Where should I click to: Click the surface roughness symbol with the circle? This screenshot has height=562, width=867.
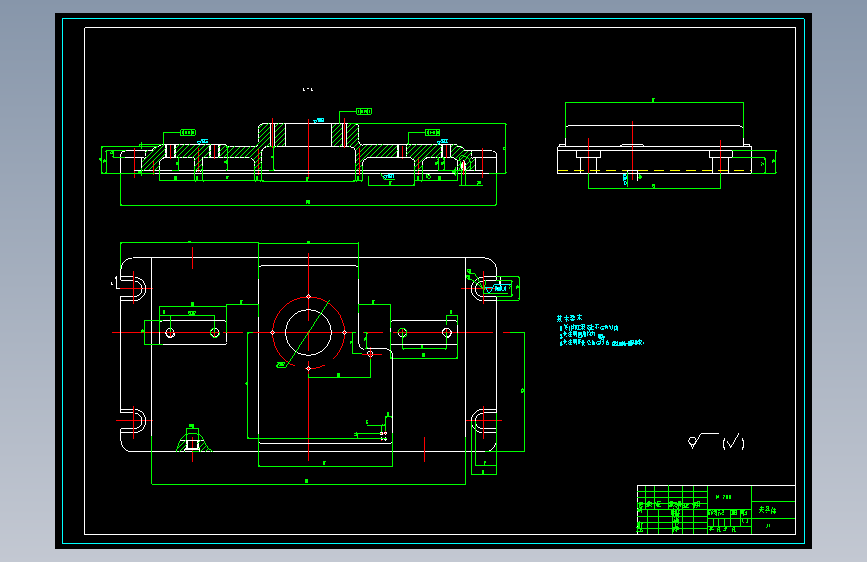coord(703,440)
